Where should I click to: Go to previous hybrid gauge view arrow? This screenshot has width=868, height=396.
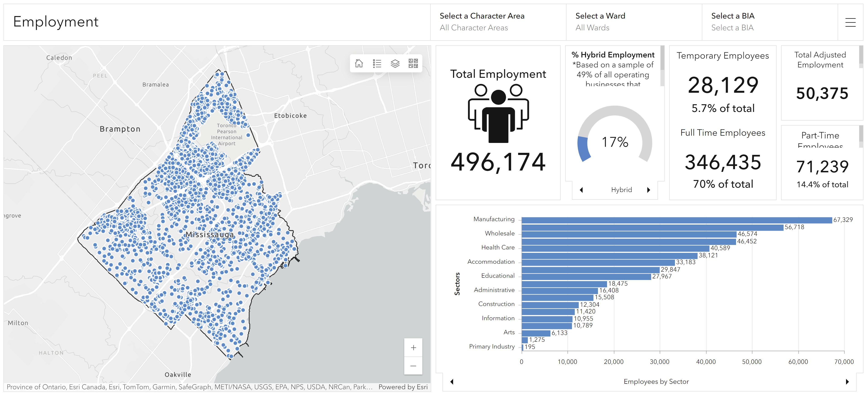coord(581,190)
